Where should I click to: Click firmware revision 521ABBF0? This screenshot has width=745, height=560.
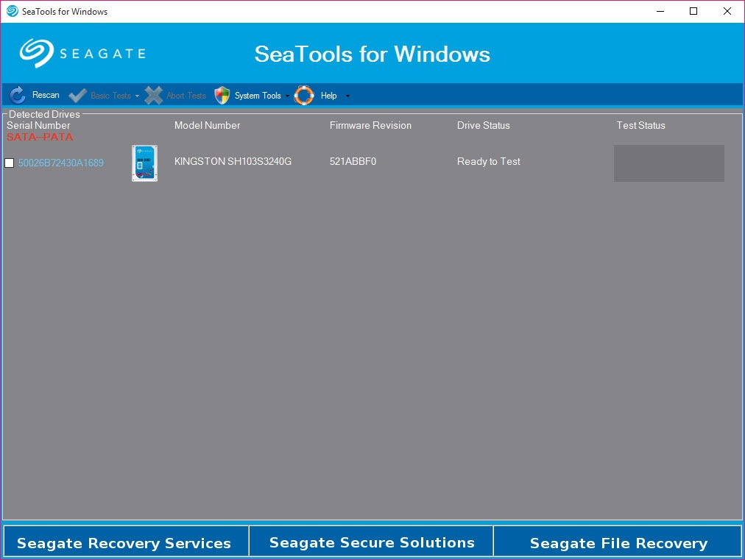(353, 161)
